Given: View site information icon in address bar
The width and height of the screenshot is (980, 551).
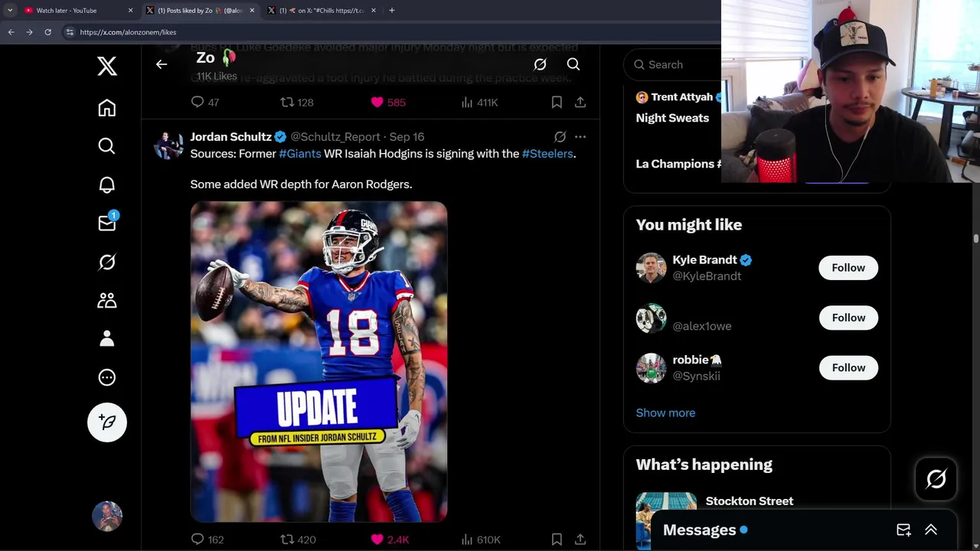Looking at the screenshot, I should point(70,32).
